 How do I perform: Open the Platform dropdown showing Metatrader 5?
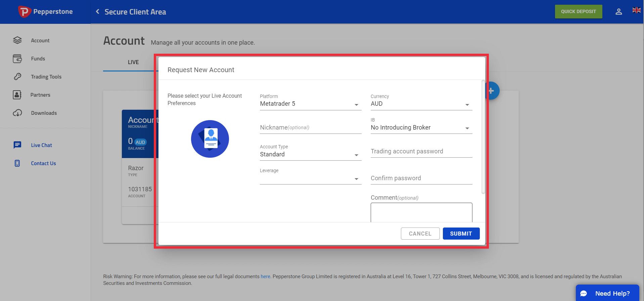(311, 104)
